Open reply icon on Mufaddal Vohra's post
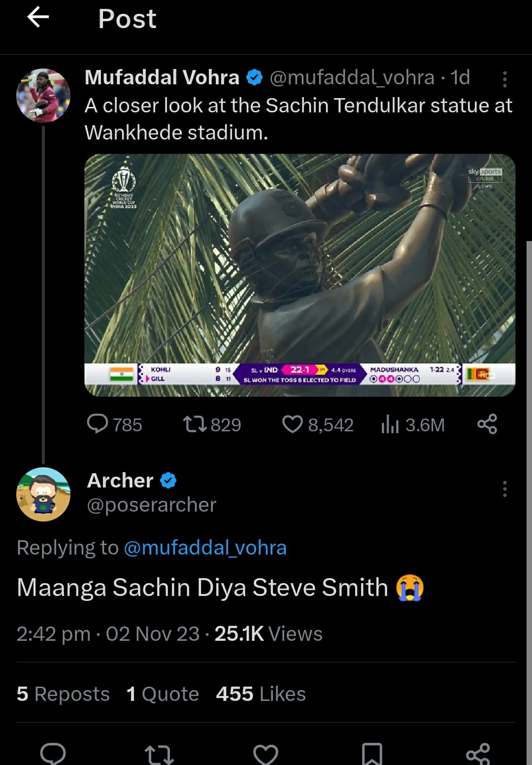532x765 pixels. [x=98, y=424]
